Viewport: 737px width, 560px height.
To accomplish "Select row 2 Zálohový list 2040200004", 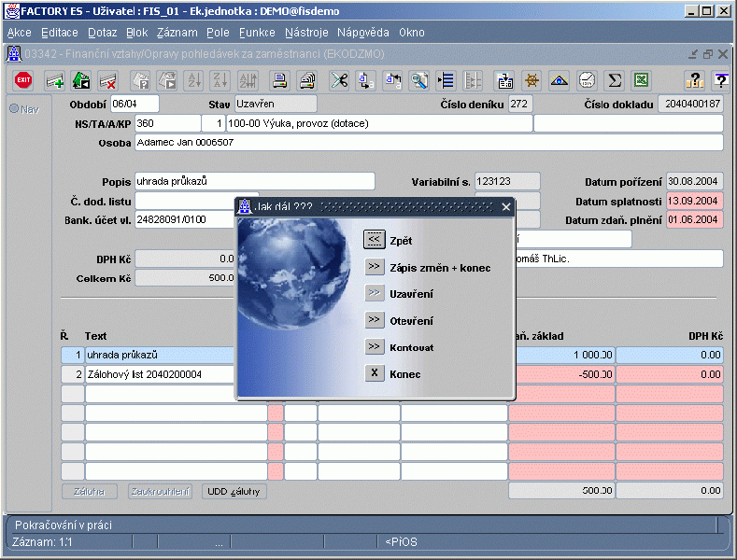I will pos(160,374).
